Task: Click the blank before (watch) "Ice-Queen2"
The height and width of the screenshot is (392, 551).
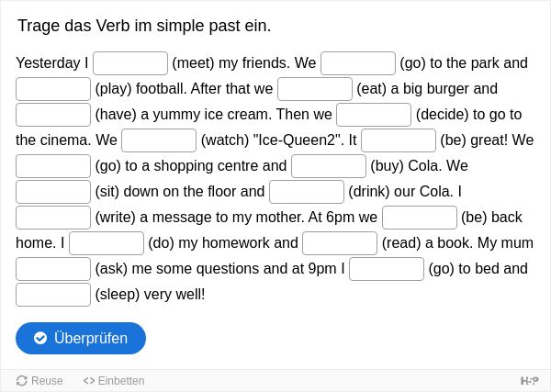Action: (x=159, y=140)
